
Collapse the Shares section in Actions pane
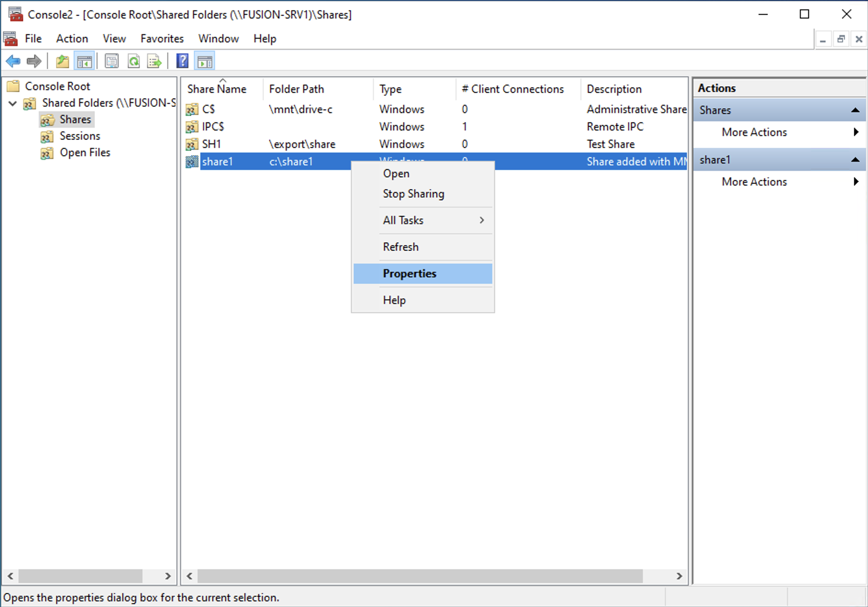pos(855,110)
